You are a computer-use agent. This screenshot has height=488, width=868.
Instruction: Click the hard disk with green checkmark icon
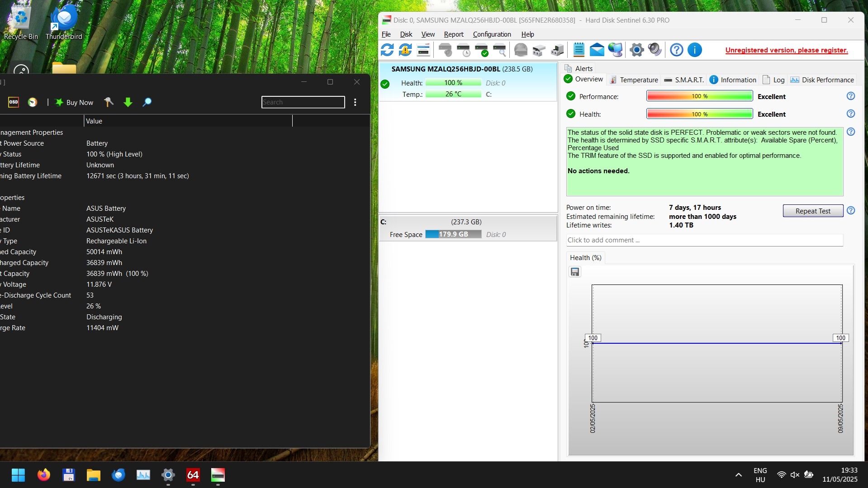click(482, 50)
